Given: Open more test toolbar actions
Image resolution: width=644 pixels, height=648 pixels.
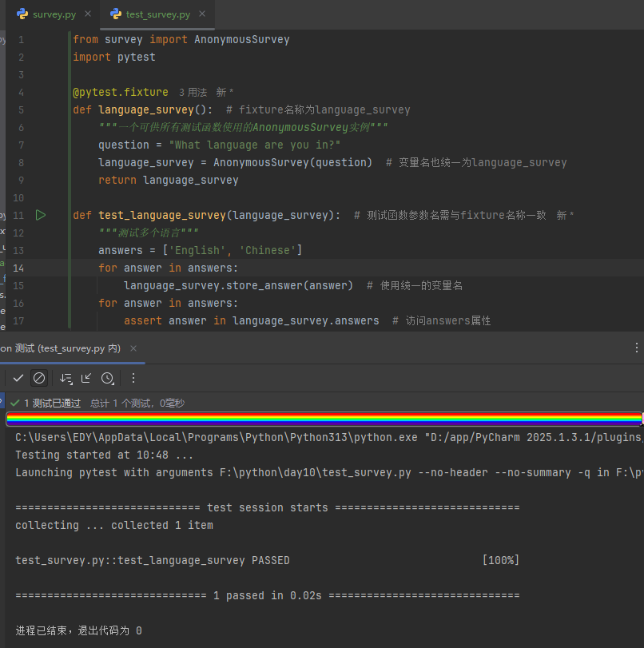Looking at the screenshot, I should tap(133, 378).
